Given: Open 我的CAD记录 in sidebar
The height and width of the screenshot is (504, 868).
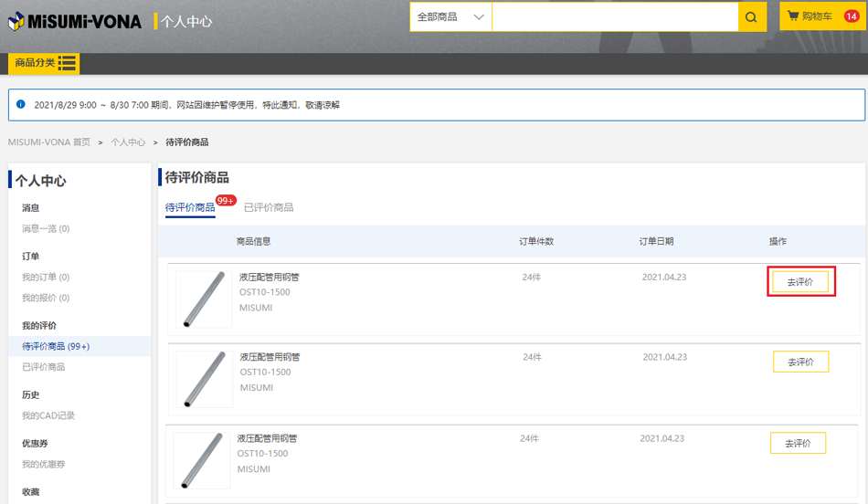Looking at the screenshot, I should (48, 416).
